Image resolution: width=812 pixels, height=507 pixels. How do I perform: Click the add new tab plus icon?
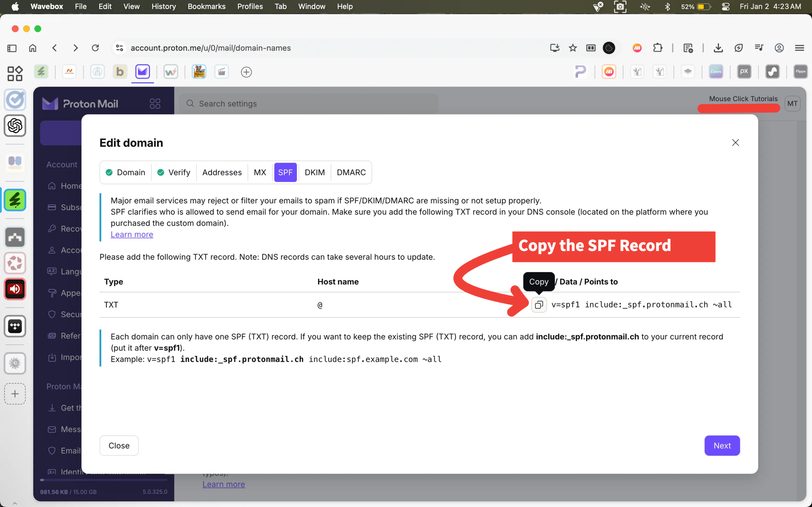246,72
